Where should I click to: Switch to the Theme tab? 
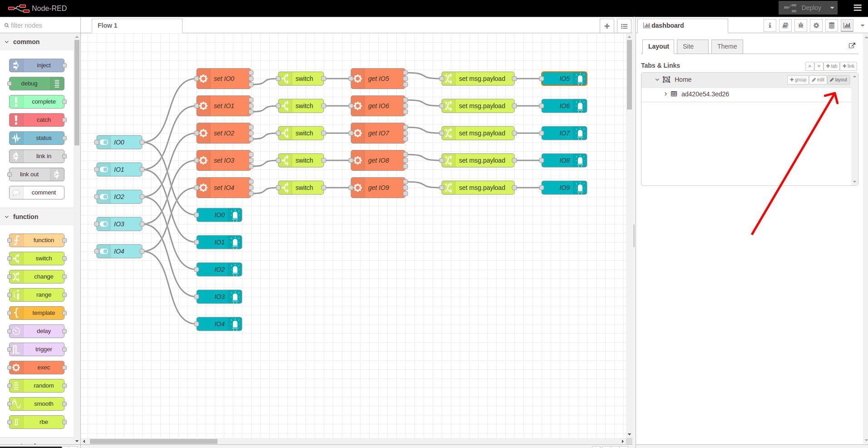726,46
